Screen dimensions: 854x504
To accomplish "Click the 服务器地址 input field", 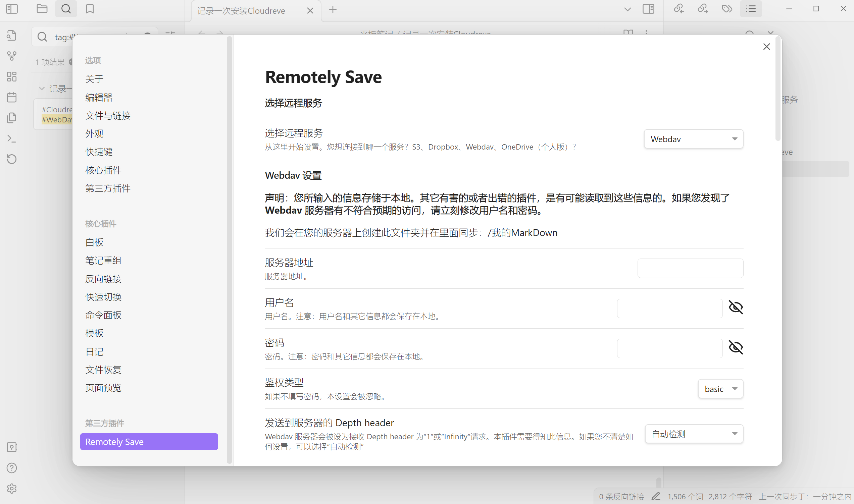I will coord(690,268).
